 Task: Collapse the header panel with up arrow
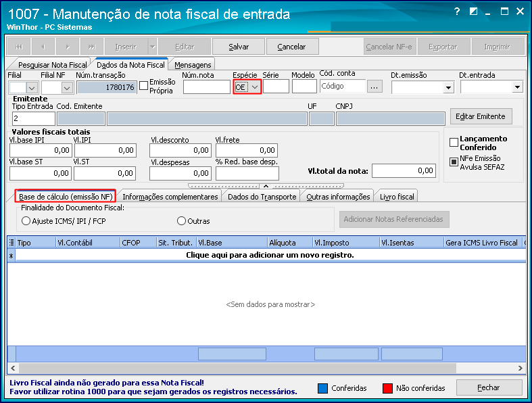pos(266,186)
